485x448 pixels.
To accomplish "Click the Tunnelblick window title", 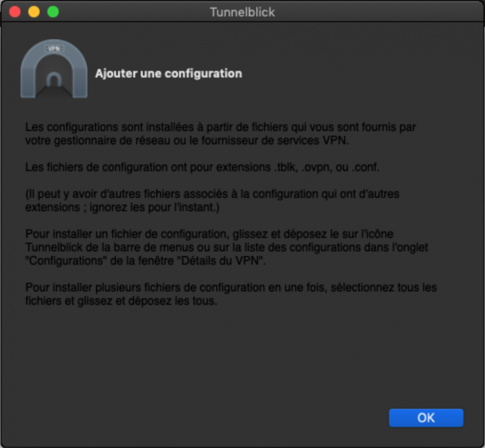I will click(x=242, y=12).
